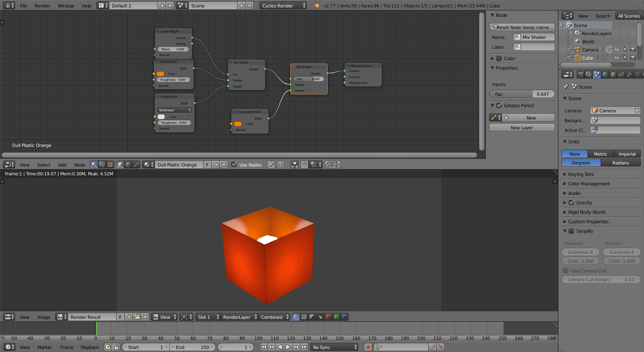Select texture nodes tree type
The width and height of the screenshot is (644, 352).
[x=110, y=164]
